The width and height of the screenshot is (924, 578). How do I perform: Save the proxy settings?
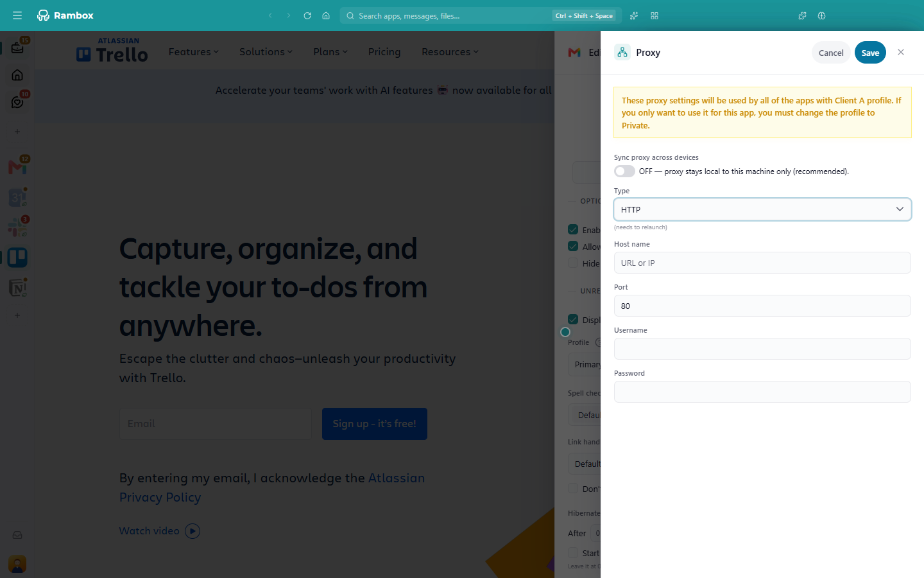pyautogui.click(x=870, y=53)
